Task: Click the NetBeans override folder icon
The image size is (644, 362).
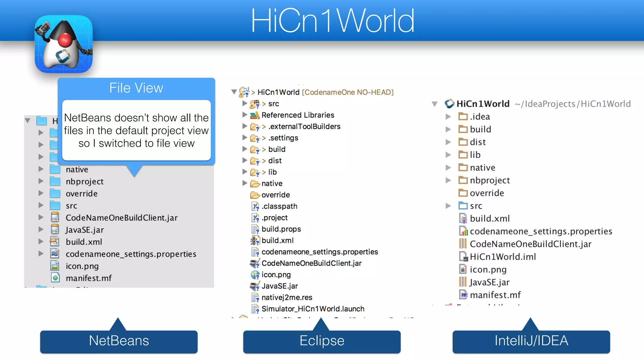Action: (x=55, y=193)
